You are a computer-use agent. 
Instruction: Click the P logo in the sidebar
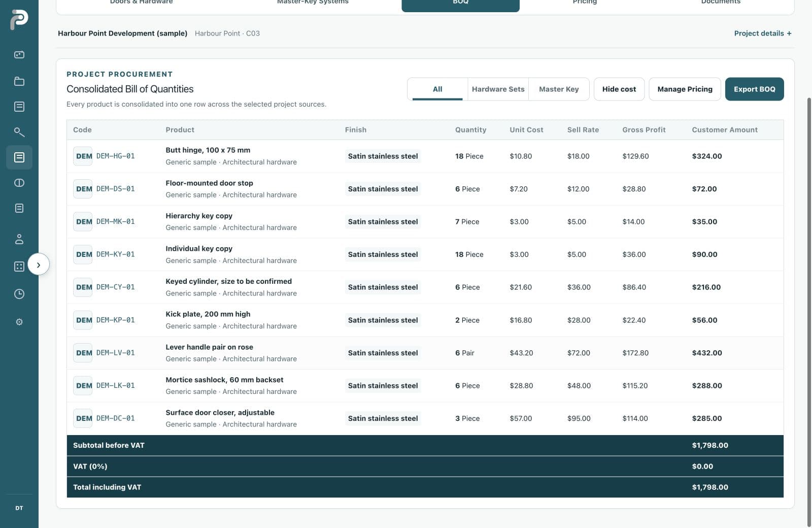[19, 20]
